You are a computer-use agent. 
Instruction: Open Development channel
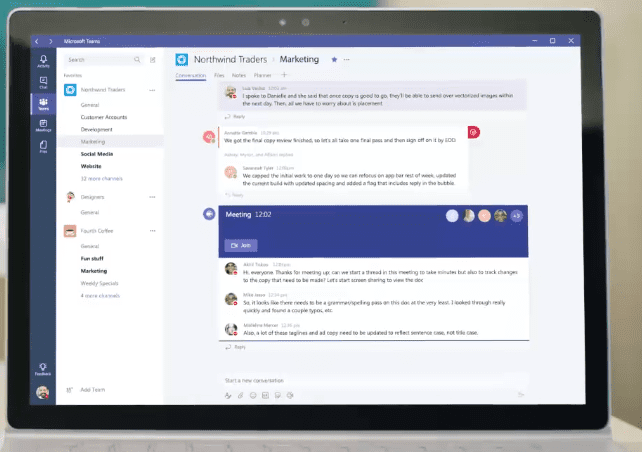pyautogui.click(x=97, y=129)
